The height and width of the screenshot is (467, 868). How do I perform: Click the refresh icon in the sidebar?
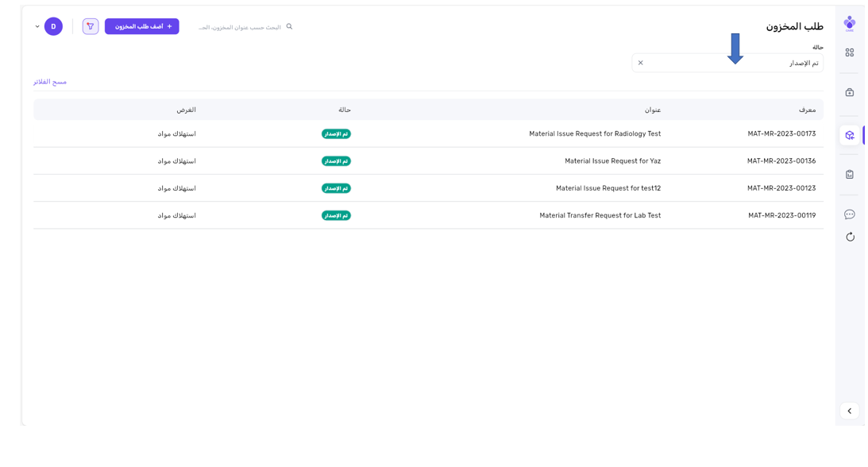849,237
